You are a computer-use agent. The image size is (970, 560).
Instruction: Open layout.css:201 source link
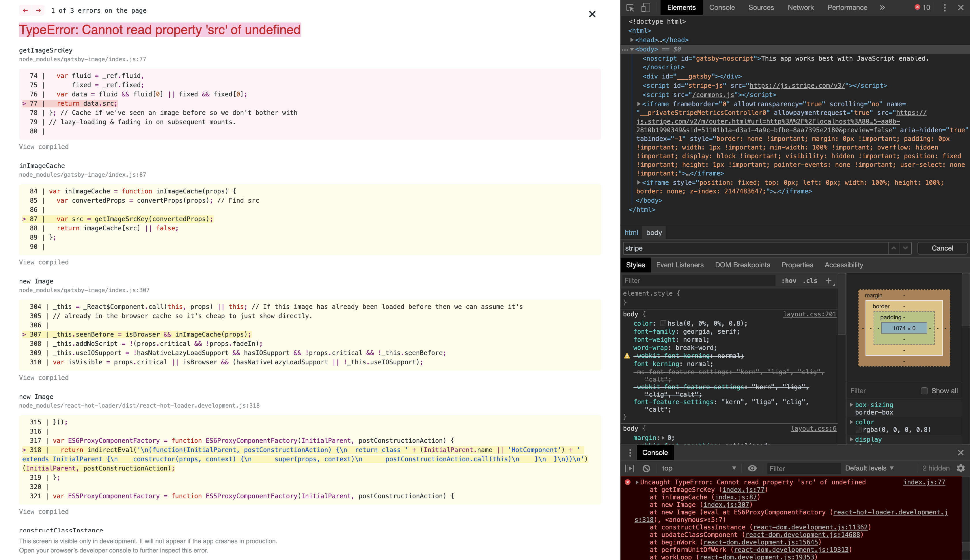pyautogui.click(x=809, y=314)
